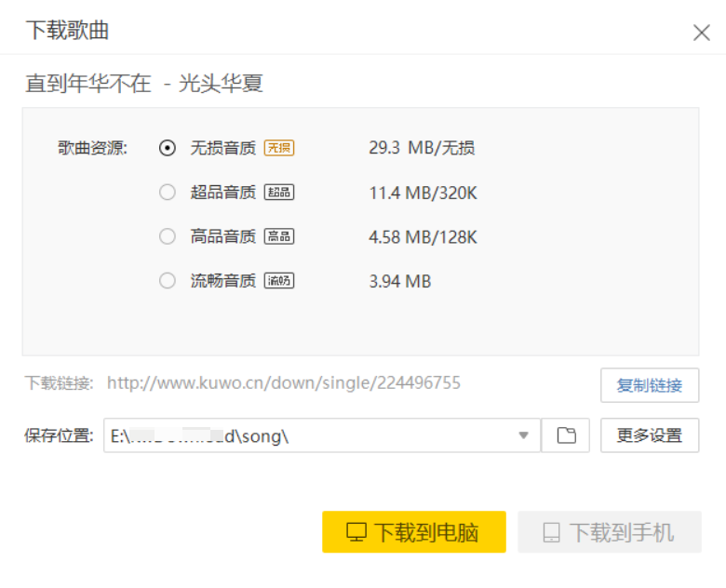Click the 29.3 MB/无损 size text
This screenshot has width=726, height=588.
(x=422, y=148)
